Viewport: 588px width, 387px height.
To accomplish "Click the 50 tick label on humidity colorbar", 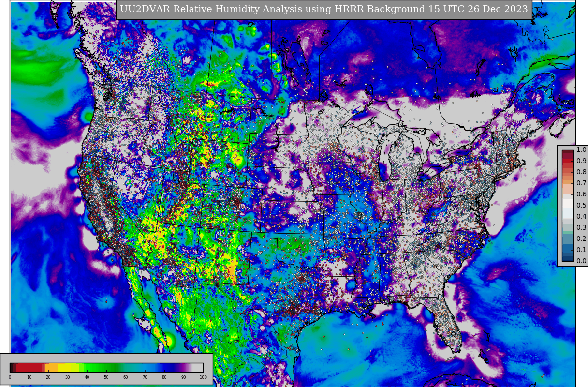I will [106, 377].
